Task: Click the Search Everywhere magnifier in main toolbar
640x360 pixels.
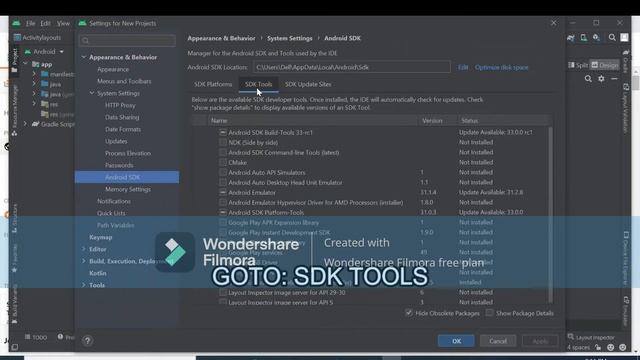Action: (x=612, y=38)
